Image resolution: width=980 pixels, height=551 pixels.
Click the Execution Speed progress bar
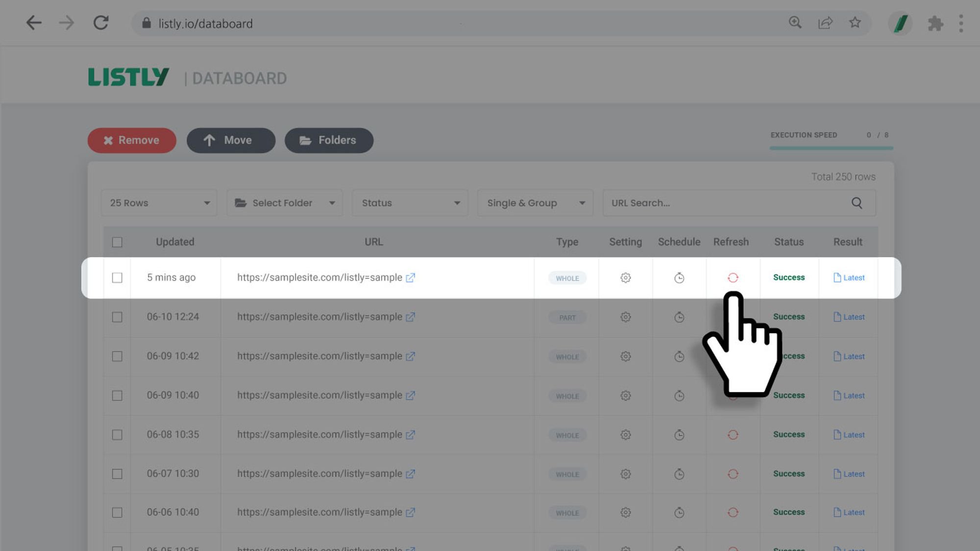831,148
